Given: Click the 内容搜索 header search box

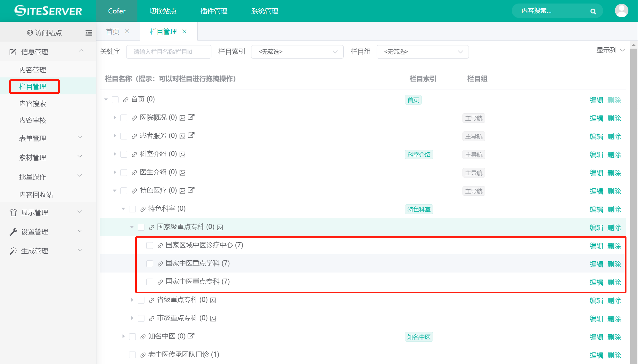Looking at the screenshot, I should coord(557,11).
